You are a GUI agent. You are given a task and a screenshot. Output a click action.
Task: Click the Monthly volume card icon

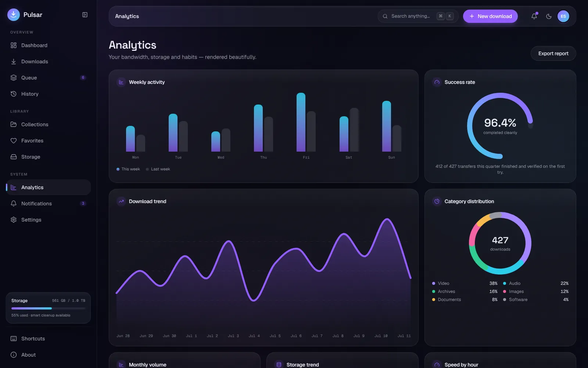[x=121, y=364]
